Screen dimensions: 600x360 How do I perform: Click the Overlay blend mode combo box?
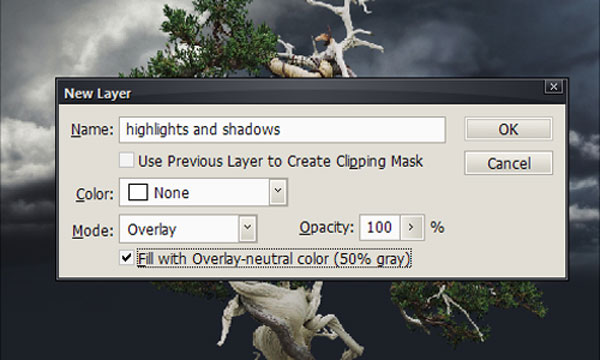(188, 229)
